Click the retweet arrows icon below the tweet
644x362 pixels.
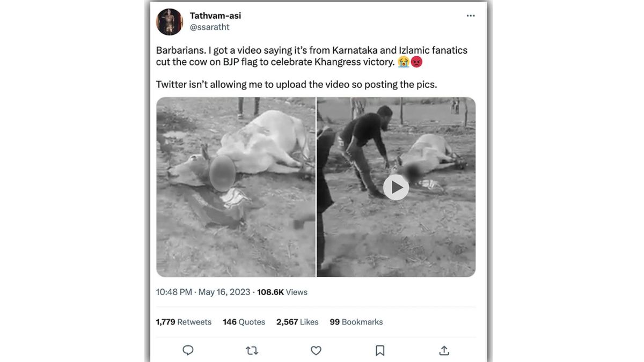(252, 350)
